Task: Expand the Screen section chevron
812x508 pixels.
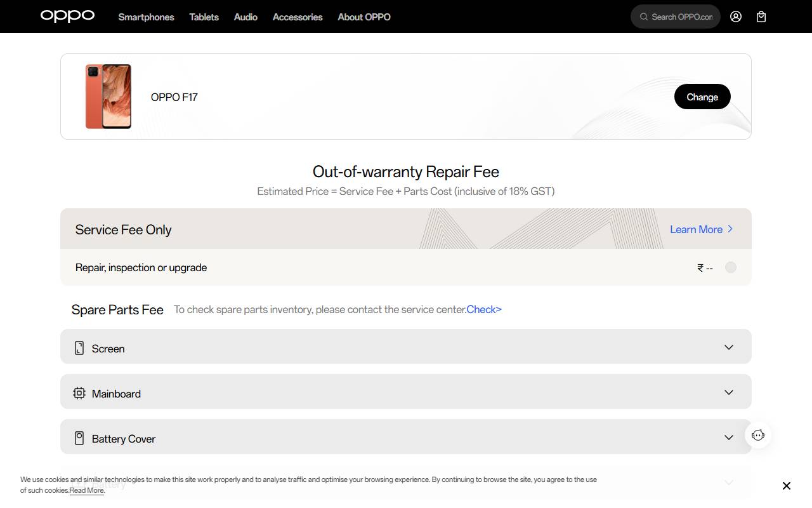Action: [x=729, y=347]
